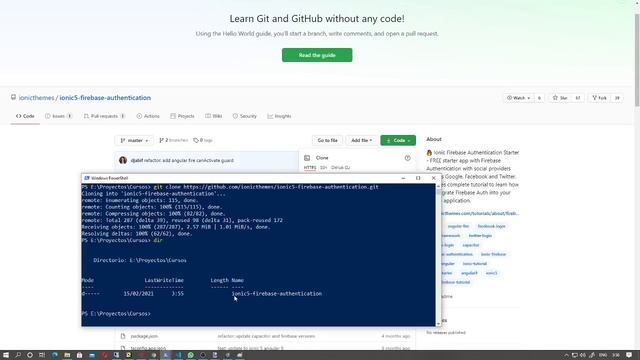Click the package.json file icon
This screenshot has height=360, width=640.
click(123, 336)
